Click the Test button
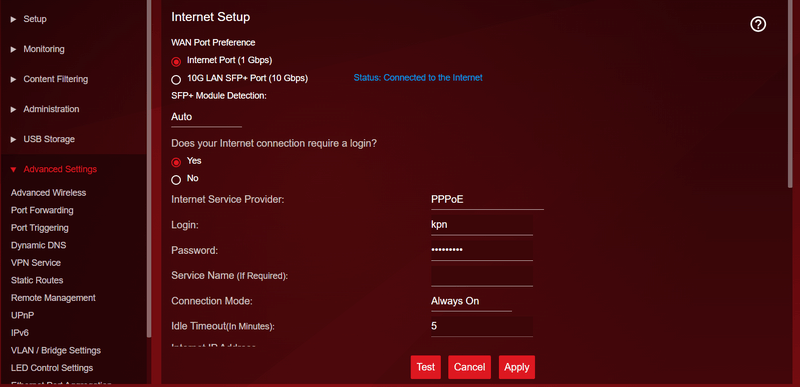Viewport: 800px width, 387px height. click(426, 367)
